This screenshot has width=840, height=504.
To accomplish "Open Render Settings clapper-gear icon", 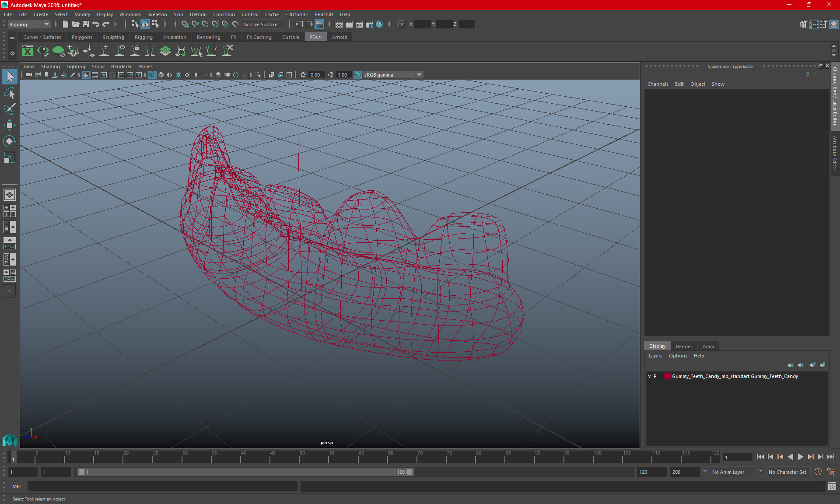I will [x=369, y=24].
